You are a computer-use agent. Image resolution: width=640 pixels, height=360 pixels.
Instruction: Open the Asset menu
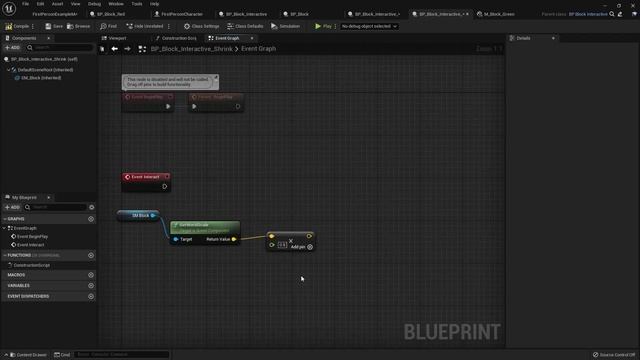pos(57,4)
